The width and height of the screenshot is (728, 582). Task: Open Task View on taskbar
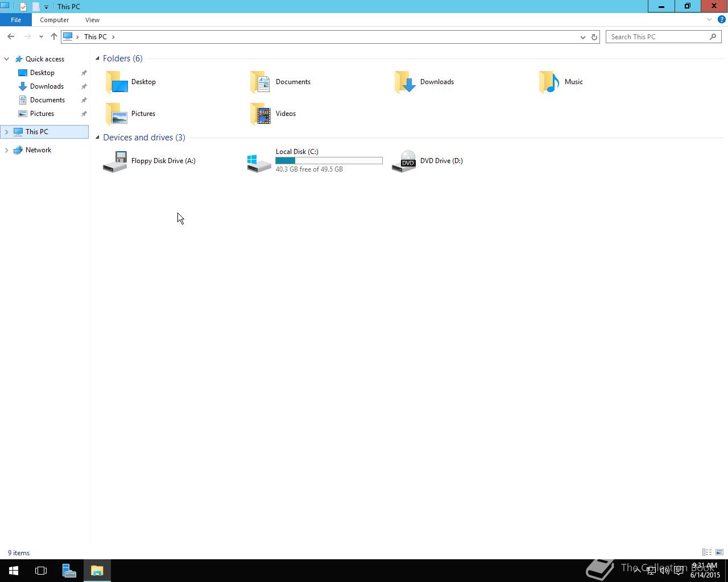coord(41,571)
